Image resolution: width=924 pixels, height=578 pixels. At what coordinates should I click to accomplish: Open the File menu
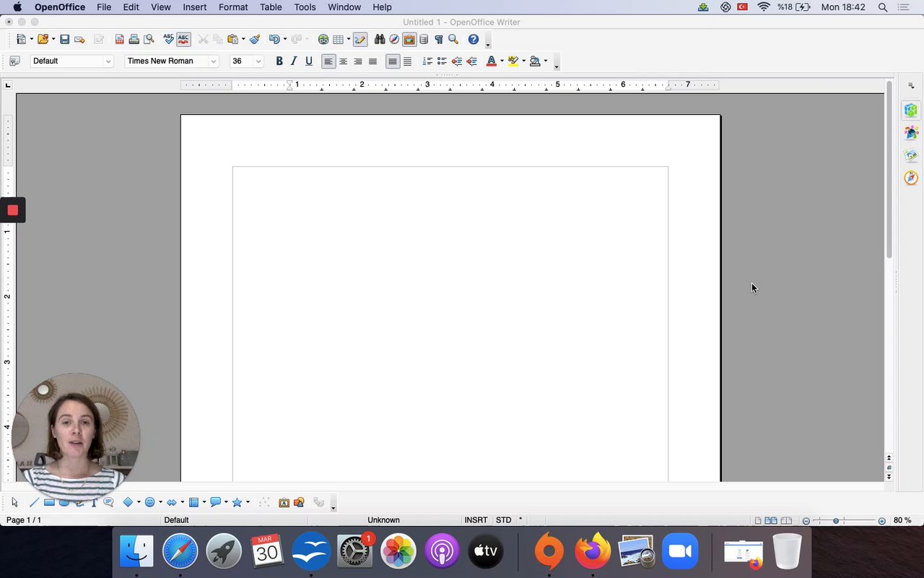click(104, 7)
